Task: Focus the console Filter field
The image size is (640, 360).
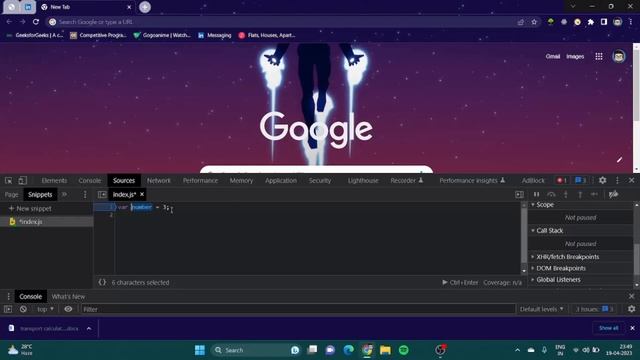Action: click(x=298, y=309)
